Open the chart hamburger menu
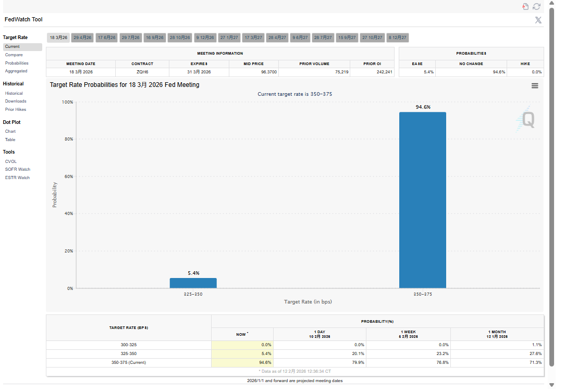The width and height of the screenshot is (565, 392). coord(535,86)
